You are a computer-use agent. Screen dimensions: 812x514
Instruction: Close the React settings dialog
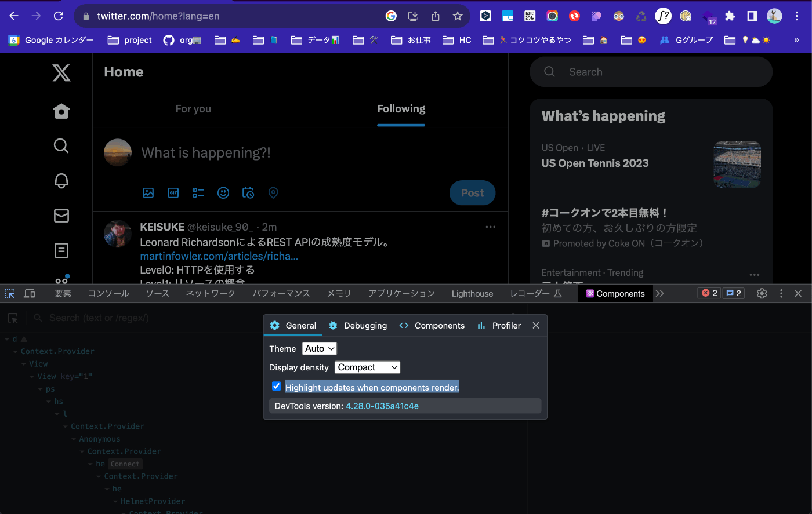(x=536, y=326)
